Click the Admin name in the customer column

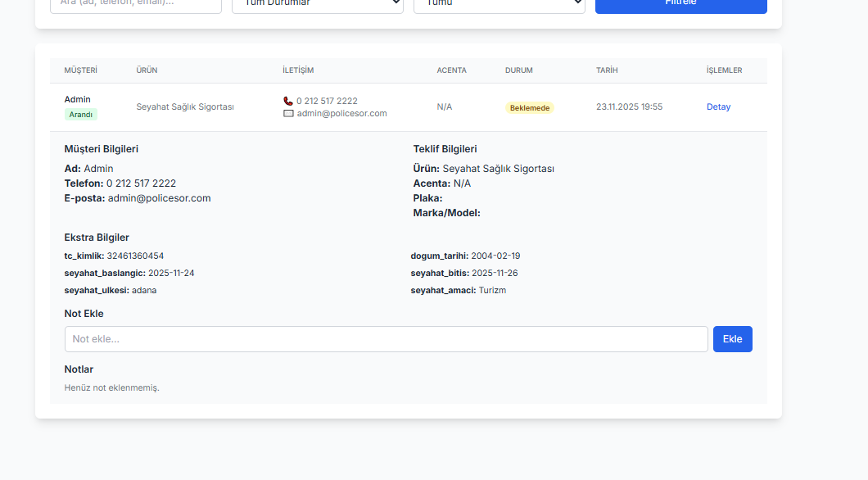coord(77,100)
